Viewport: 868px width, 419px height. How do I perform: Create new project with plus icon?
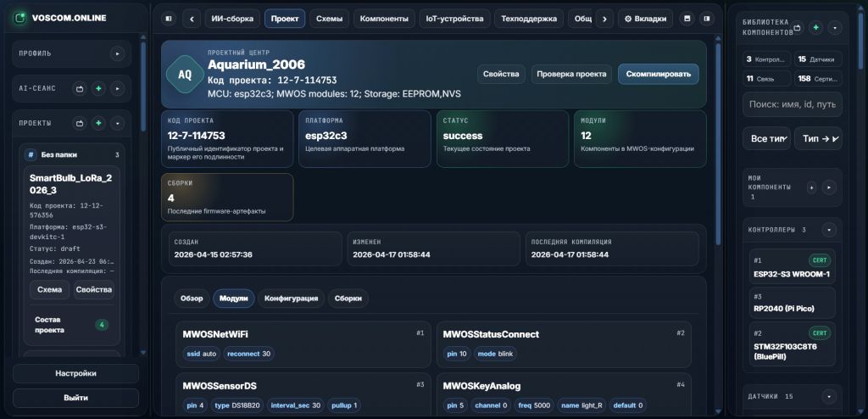tap(98, 123)
